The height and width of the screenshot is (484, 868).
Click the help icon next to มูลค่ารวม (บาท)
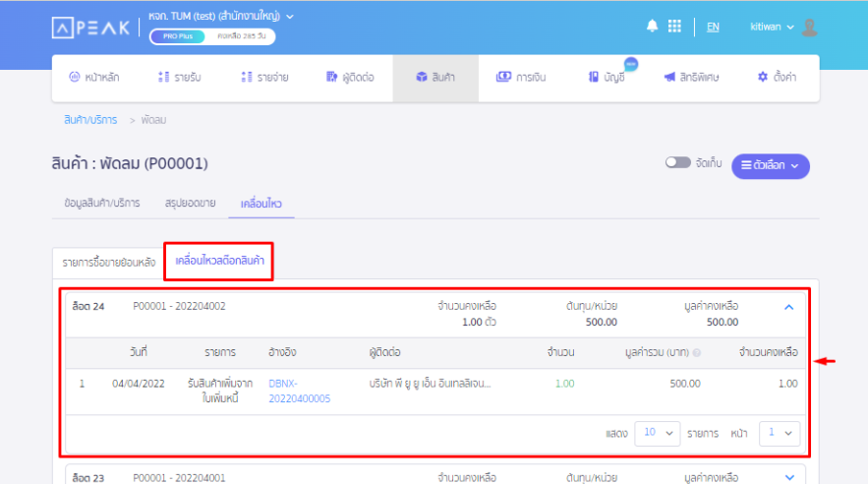point(696,353)
